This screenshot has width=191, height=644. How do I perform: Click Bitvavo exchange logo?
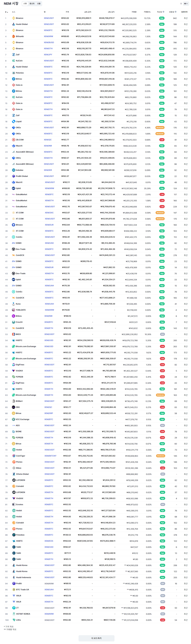pyautogui.click(x=14, y=225)
